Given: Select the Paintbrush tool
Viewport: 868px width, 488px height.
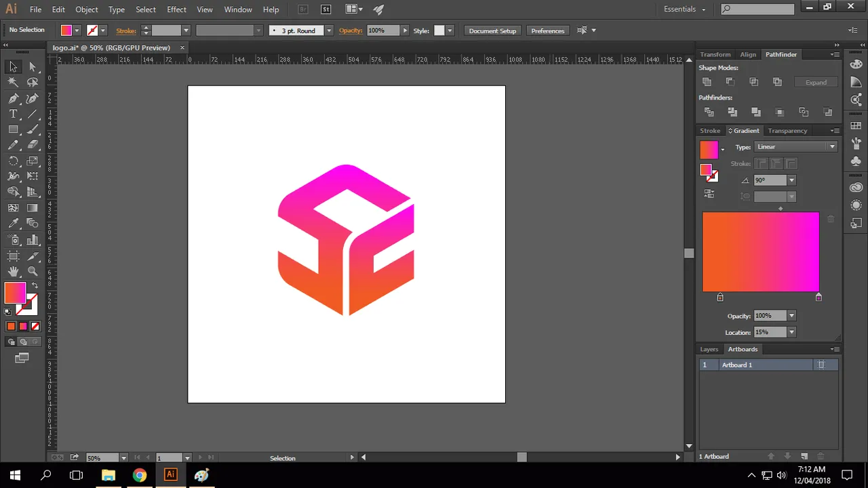Looking at the screenshot, I should pos(33,129).
